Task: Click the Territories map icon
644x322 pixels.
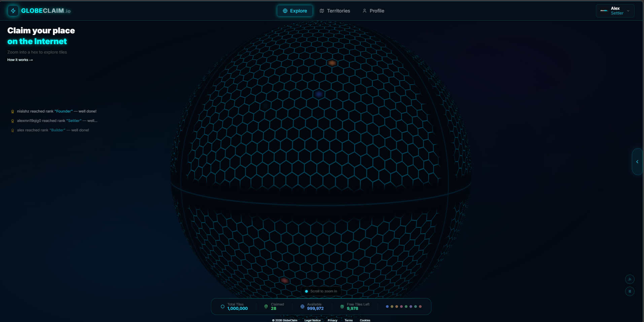Action: pos(322,10)
